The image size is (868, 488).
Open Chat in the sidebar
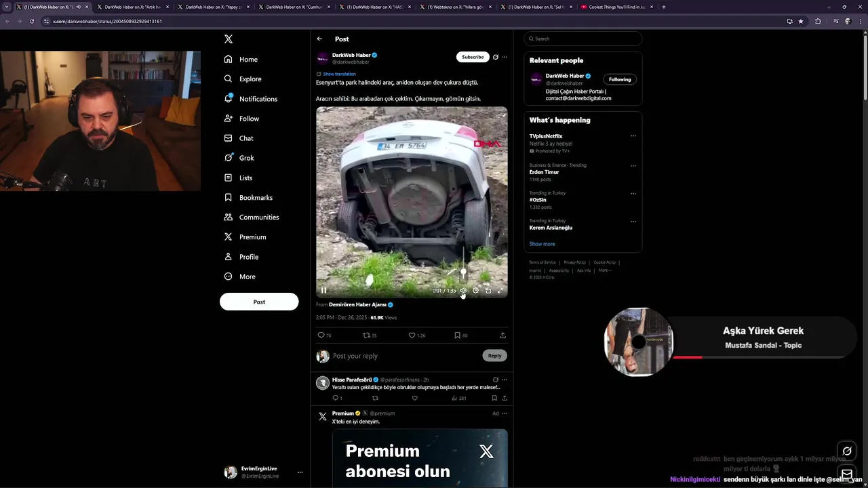point(238,138)
